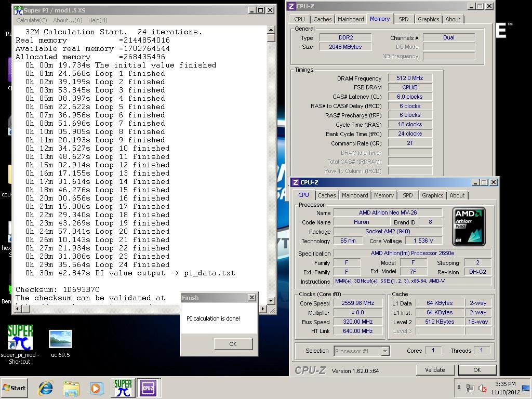532x399 pixels.
Task: Click OK in the Finish dialog
Action: tap(233, 344)
